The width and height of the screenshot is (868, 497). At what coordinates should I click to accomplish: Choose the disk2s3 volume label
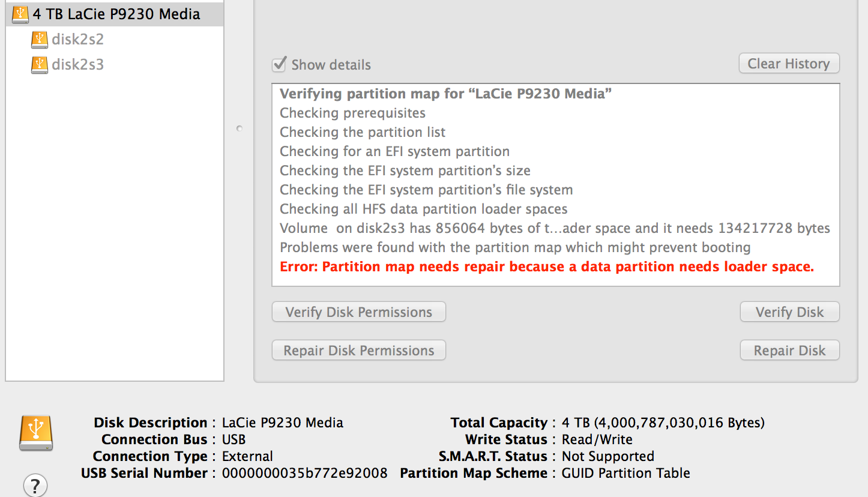tap(78, 65)
